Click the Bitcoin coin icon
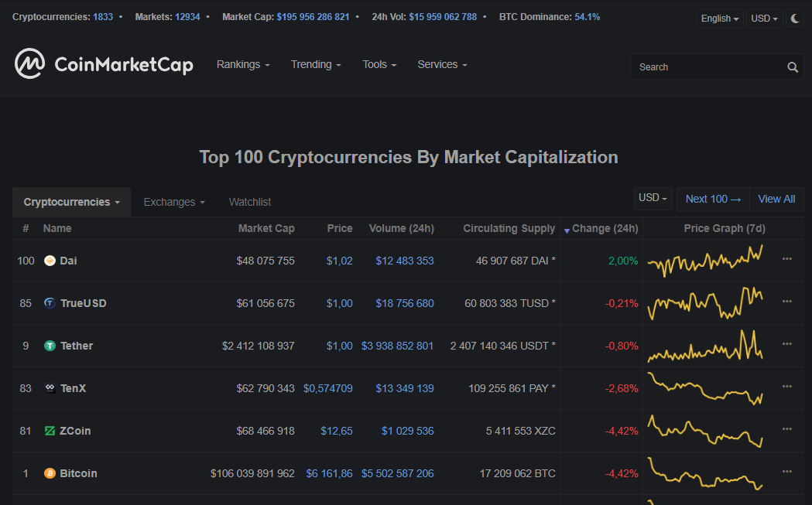The width and height of the screenshot is (812, 505). [50, 473]
